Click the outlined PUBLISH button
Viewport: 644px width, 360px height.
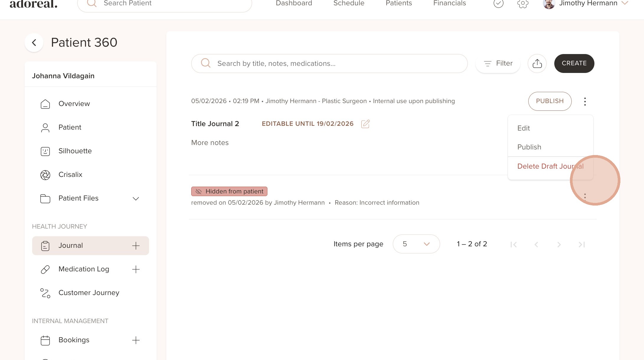(x=550, y=101)
